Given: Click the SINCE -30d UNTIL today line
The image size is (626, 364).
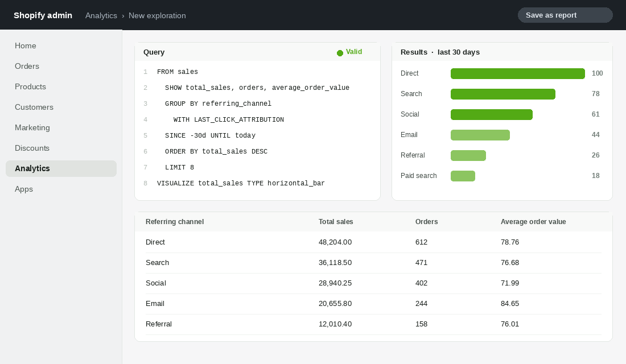Looking at the screenshot, I should pos(210,136).
